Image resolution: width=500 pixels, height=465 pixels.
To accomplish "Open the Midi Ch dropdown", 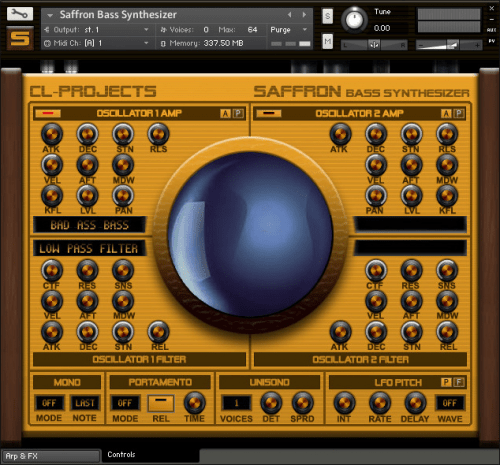I will pyautogui.click(x=97, y=43).
